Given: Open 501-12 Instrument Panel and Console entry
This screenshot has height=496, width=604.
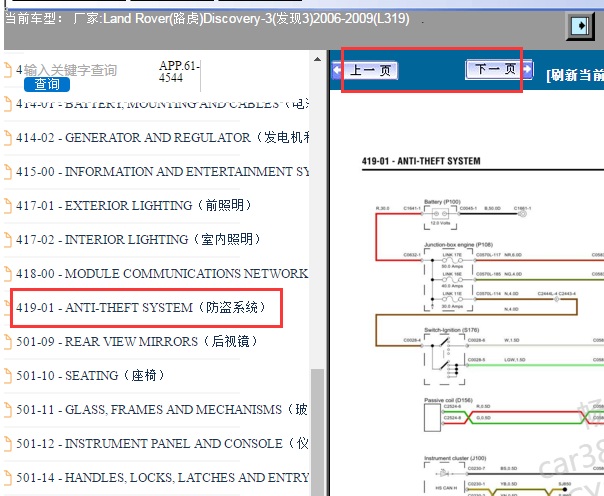Looking at the screenshot, I should 162,443.
